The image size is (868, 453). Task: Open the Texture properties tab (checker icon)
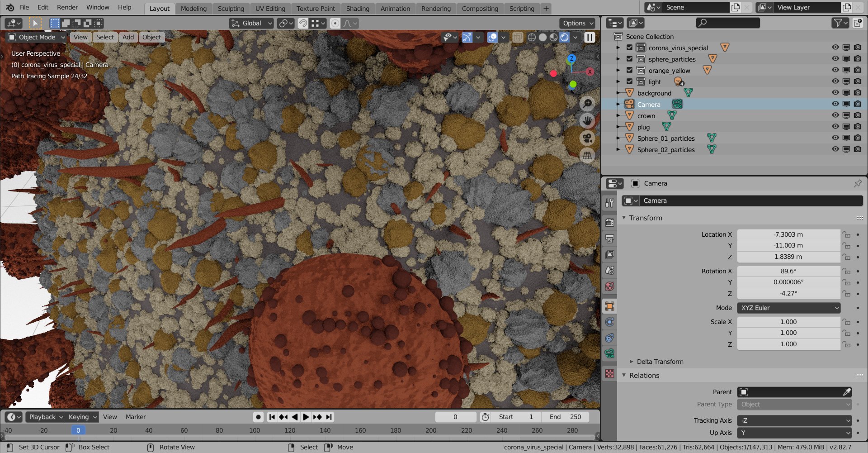pyautogui.click(x=609, y=374)
